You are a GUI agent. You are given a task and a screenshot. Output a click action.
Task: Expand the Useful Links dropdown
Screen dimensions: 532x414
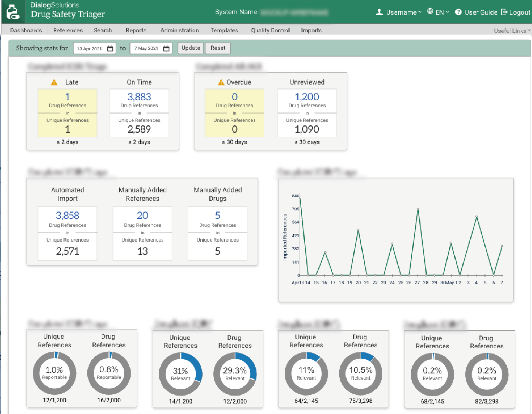coord(512,31)
